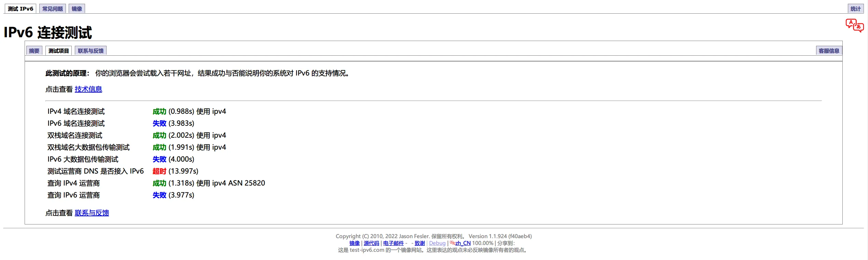868x260 pixels.
Task: Click the 100.00% translation percentage
Action: point(483,243)
